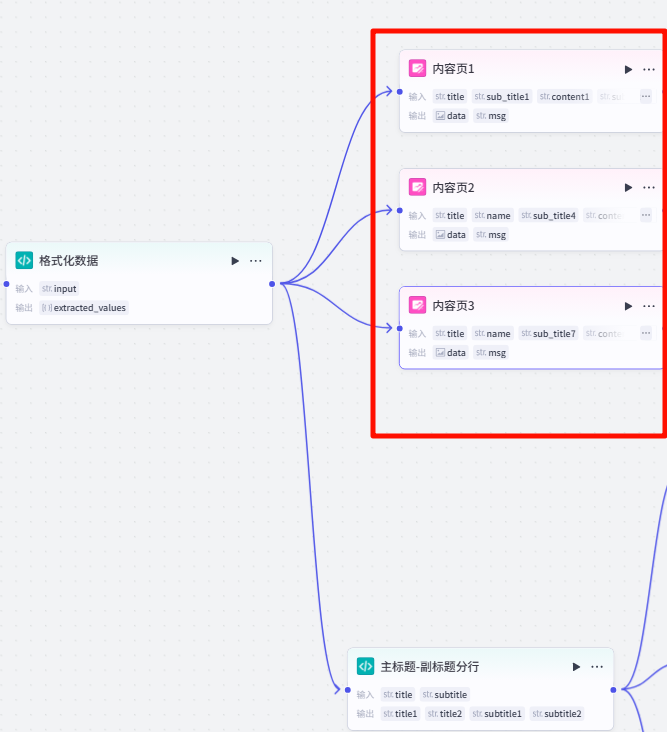The width and height of the screenshot is (667, 732).
Task: Click the code icon on 主标题-副标题分行 node
Action: [366, 666]
